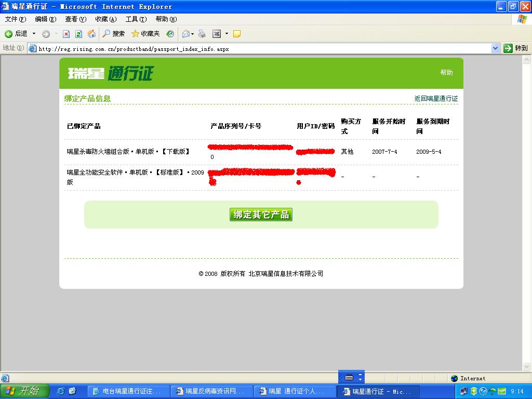Image resolution: width=532 pixels, height=399 pixels.
Task: Click the 9:14 system clock
Action: coord(517,391)
